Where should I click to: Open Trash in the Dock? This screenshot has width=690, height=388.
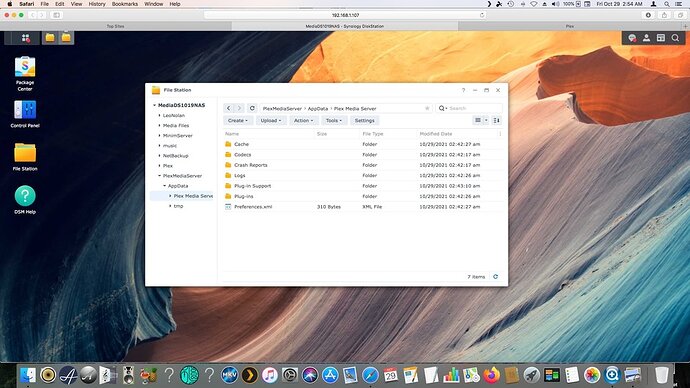coord(661,375)
